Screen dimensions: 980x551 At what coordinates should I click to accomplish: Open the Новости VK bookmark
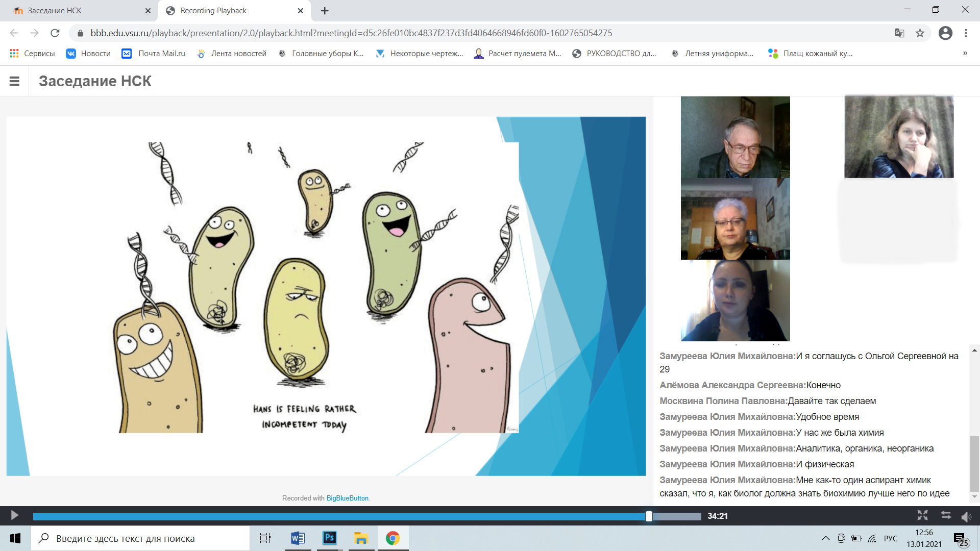pos(88,54)
